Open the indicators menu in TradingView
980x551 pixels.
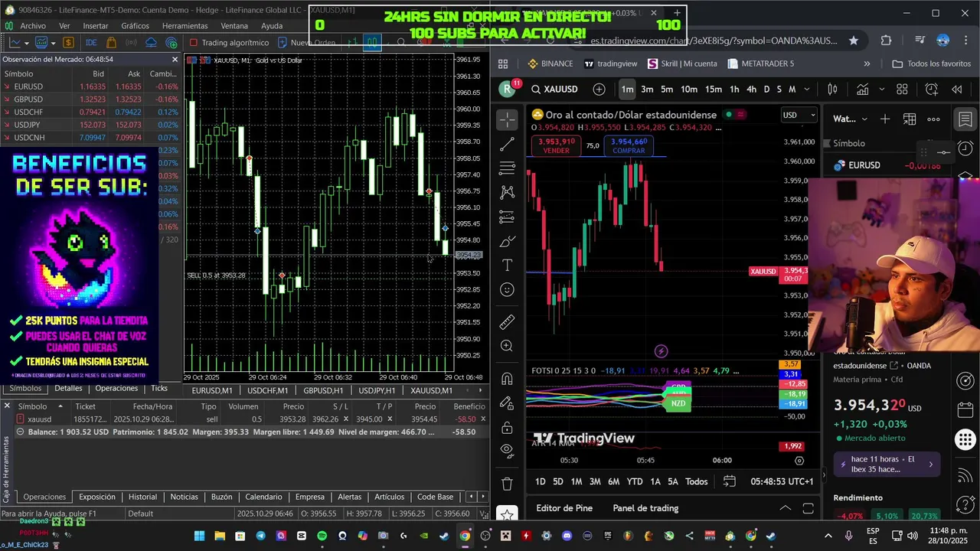(x=863, y=90)
